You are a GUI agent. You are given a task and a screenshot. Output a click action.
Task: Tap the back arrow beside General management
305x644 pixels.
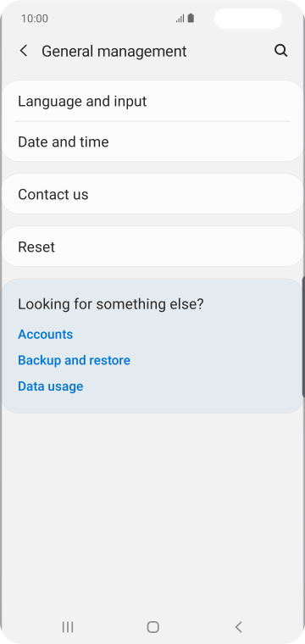point(24,51)
